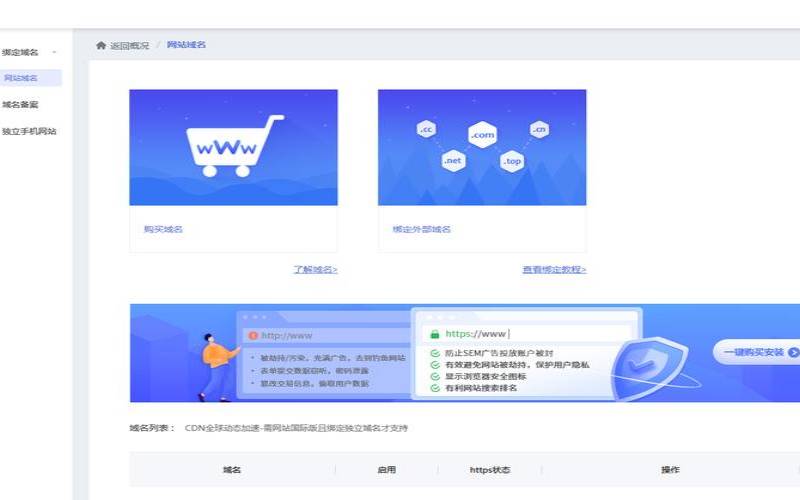The image size is (800, 500).
Task: Open 独立手机网站 in the sidebar
Action: [x=29, y=131]
